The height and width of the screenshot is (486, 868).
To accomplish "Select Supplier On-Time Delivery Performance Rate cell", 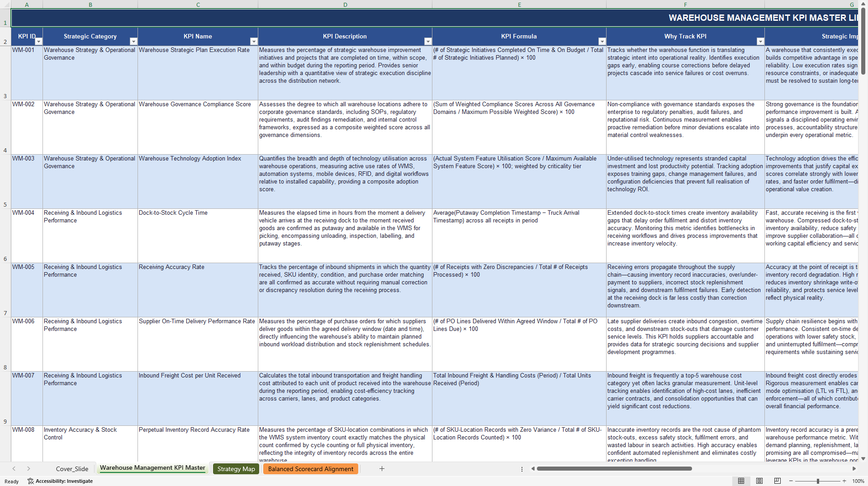I will [198, 344].
